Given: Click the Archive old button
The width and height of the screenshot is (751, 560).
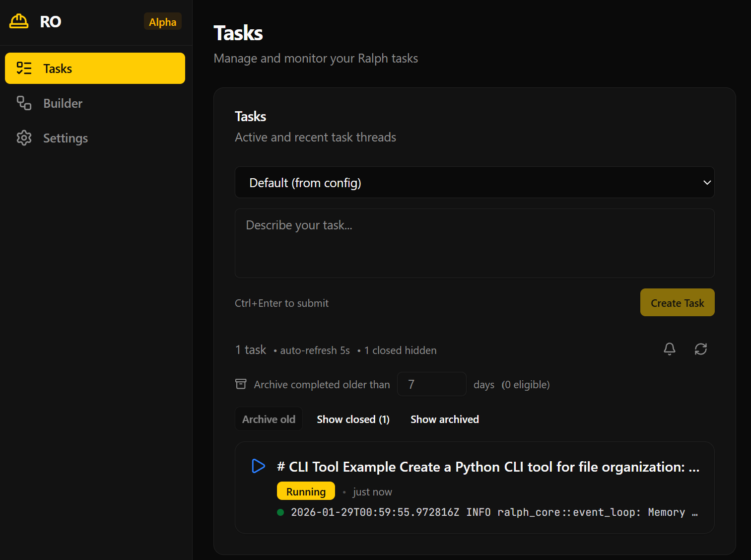Looking at the screenshot, I should pyautogui.click(x=269, y=420).
